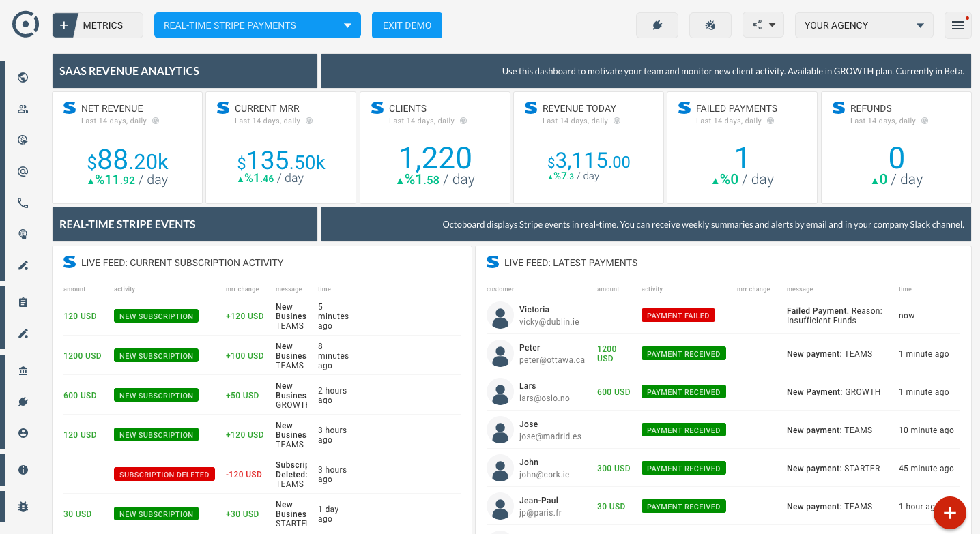This screenshot has width=980, height=534.
Task: Open the integrations plug icon in top toolbar
Action: 657,25
